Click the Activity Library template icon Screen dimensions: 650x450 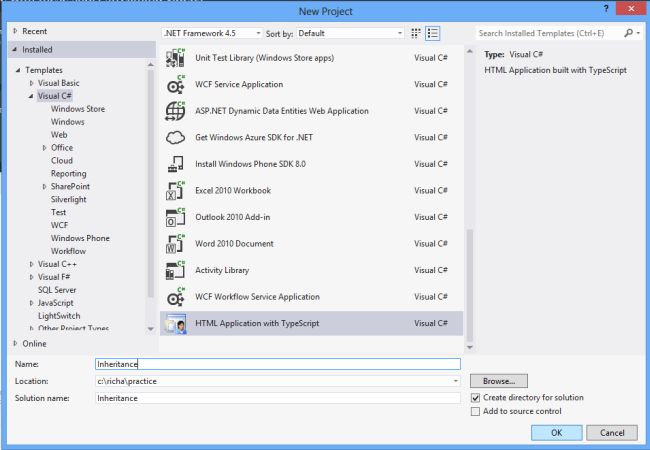pos(175,270)
